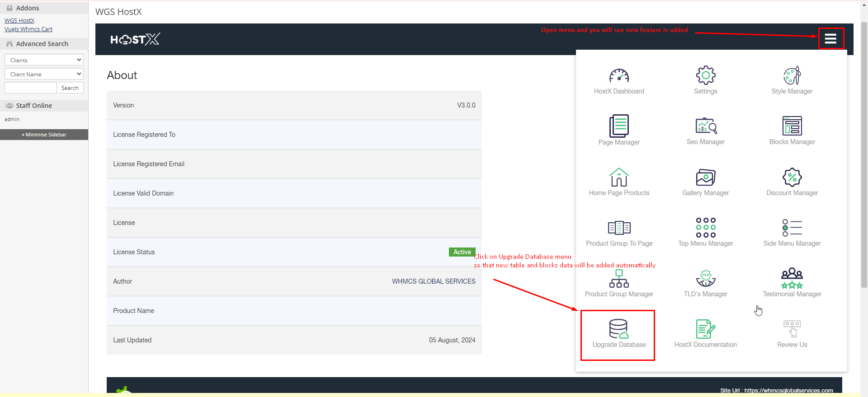The width and height of the screenshot is (868, 397).
Task: Expand the Clients search dropdown
Action: click(x=44, y=60)
